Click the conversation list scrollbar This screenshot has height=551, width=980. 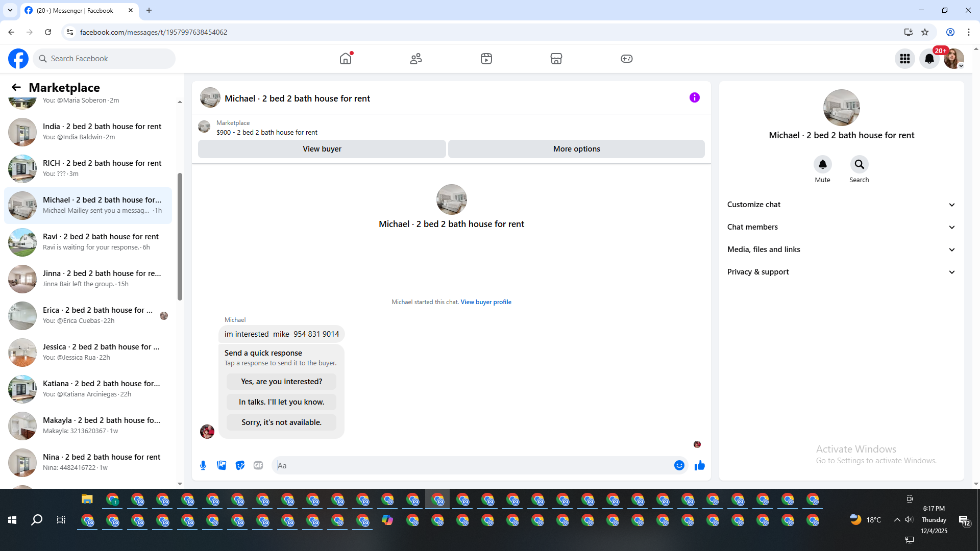pyautogui.click(x=180, y=237)
